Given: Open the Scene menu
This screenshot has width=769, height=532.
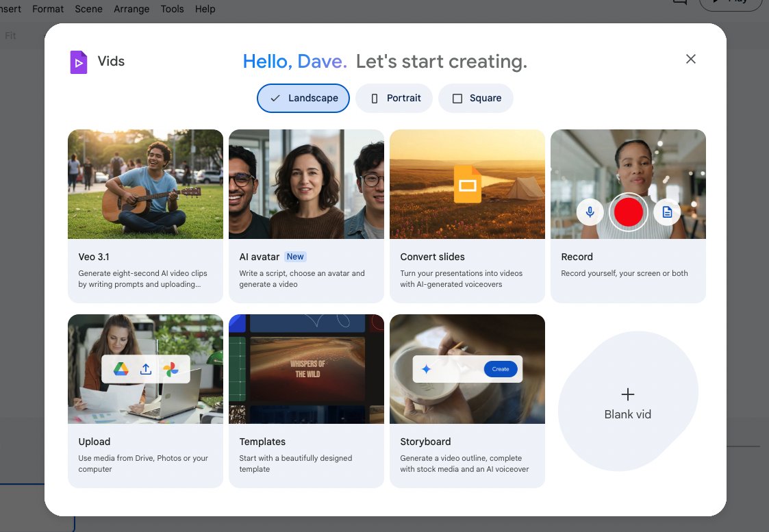Looking at the screenshot, I should tap(89, 9).
